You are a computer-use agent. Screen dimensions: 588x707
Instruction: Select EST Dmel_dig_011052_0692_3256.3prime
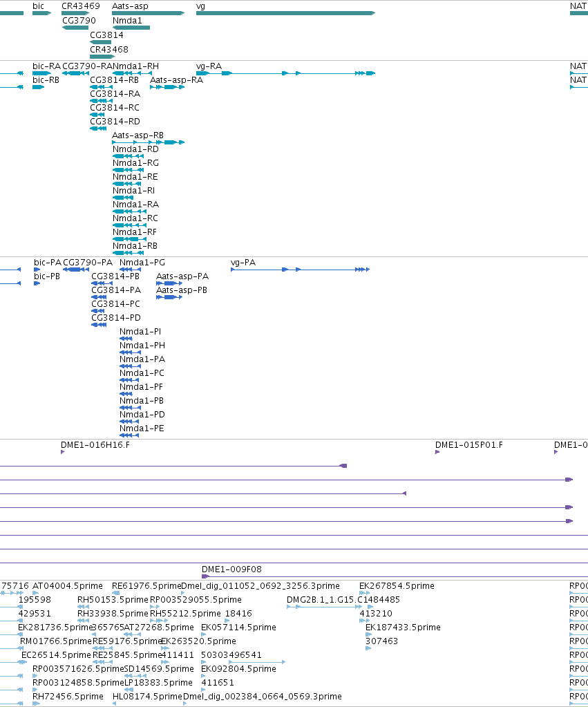(182, 593)
